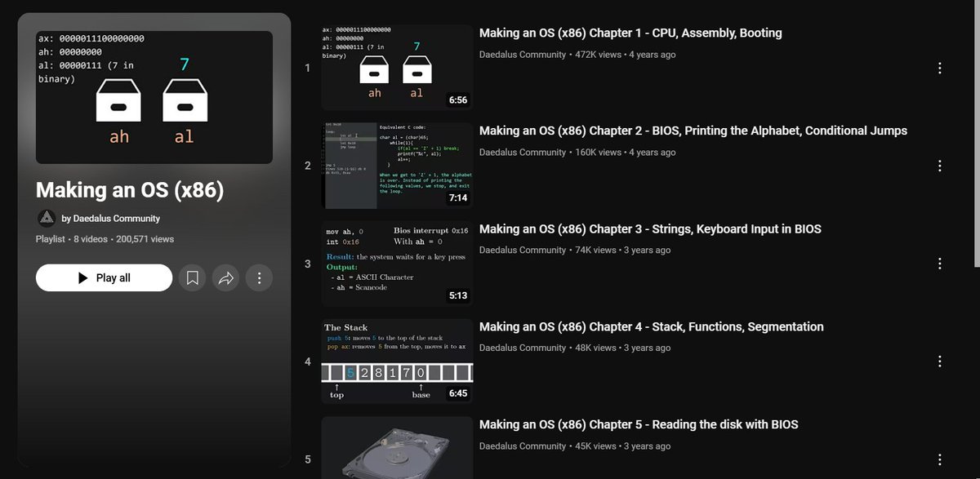980x479 pixels.
Task: Click the '160K views • 4 years ago' text
Action: tap(626, 153)
